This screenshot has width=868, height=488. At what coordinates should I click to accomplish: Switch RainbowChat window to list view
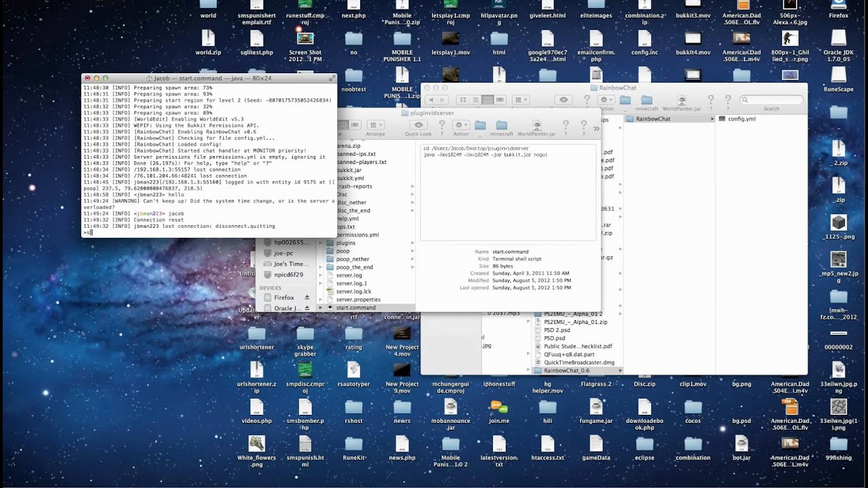click(x=477, y=100)
